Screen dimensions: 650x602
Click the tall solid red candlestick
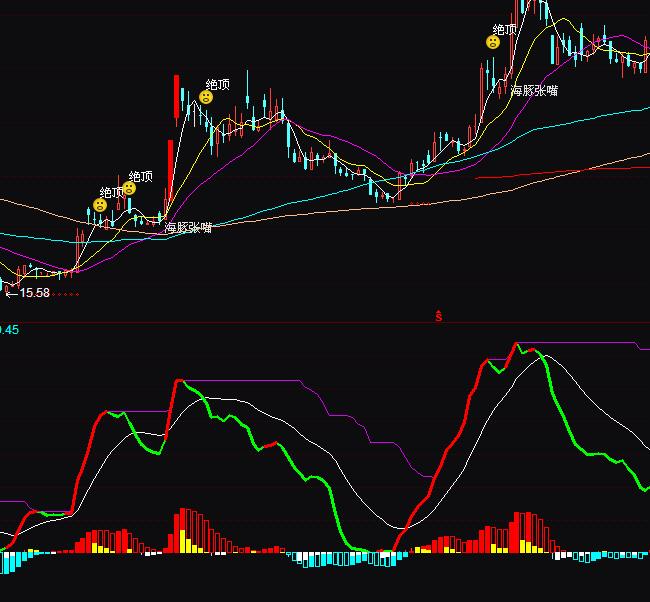click(x=177, y=96)
